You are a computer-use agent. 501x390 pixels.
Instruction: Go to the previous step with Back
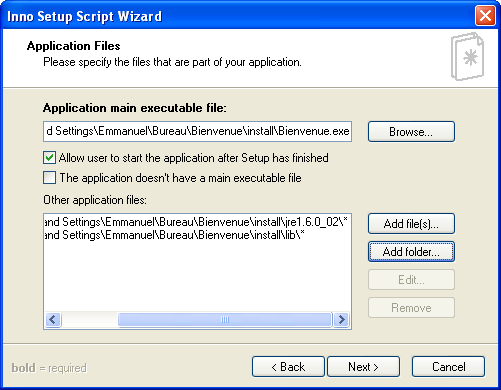(x=288, y=367)
